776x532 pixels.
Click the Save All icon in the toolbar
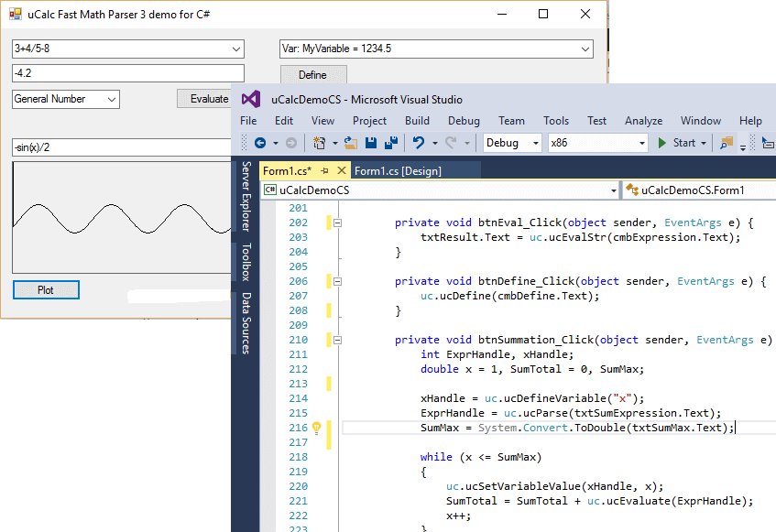[391, 142]
